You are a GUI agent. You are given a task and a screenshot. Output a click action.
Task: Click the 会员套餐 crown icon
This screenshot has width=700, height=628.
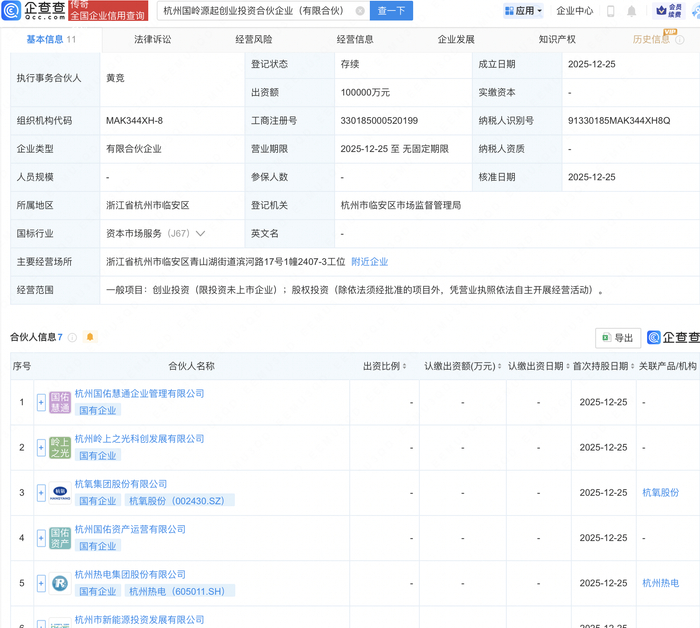661,11
